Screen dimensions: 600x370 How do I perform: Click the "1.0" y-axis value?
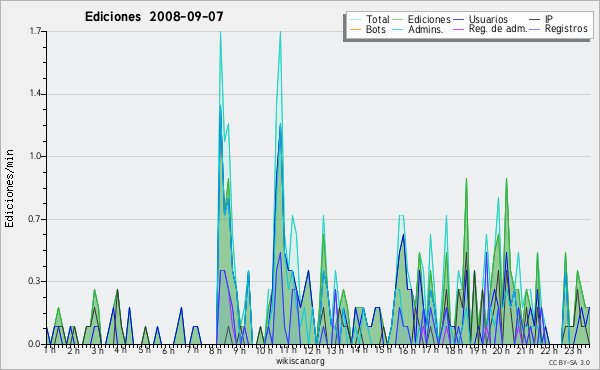point(35,156)
